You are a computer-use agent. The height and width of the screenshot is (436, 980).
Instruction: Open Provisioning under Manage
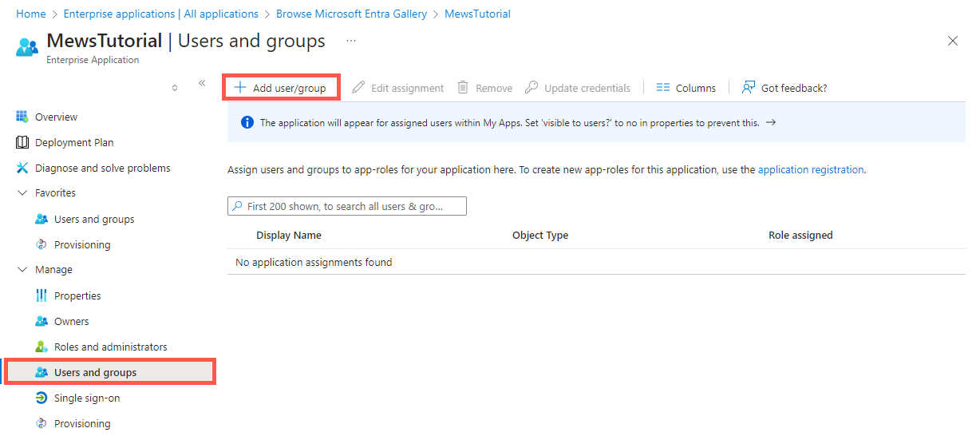[x=82, y=423]
